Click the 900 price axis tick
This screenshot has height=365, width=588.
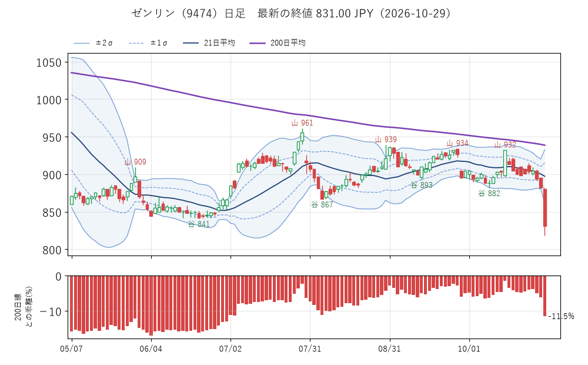pyautogui.click(x=52, y=175)
